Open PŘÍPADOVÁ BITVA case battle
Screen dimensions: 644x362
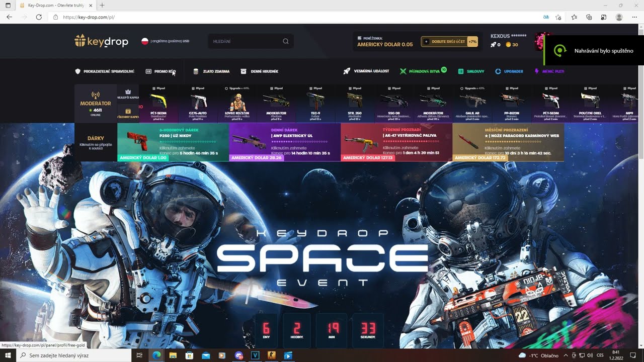pyautogui.click(x=423, y=71)
